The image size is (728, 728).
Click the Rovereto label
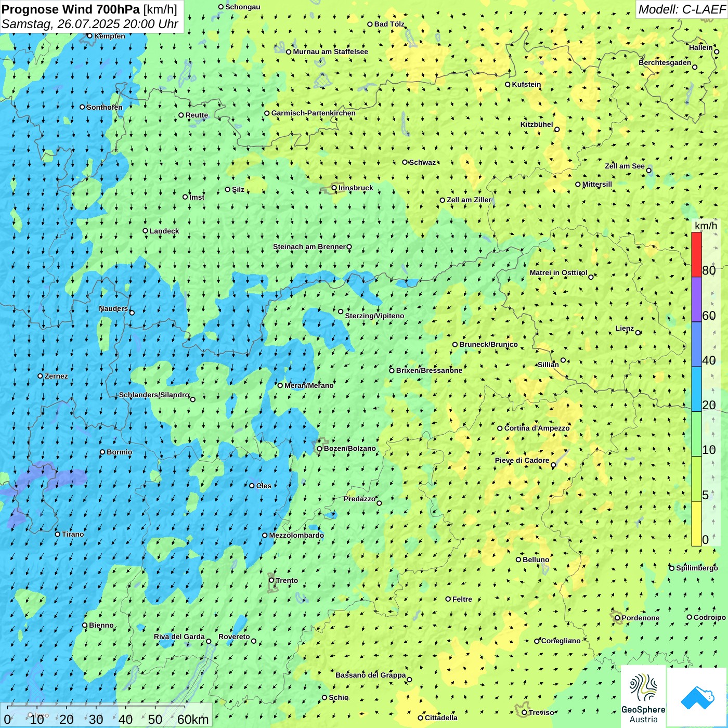click(234, 636)
